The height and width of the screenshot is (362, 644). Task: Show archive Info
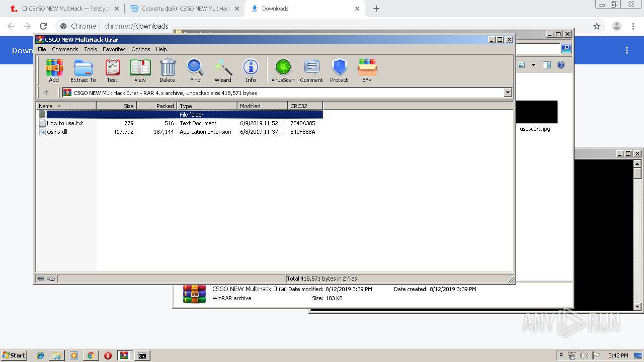click(x=251, y=70)
